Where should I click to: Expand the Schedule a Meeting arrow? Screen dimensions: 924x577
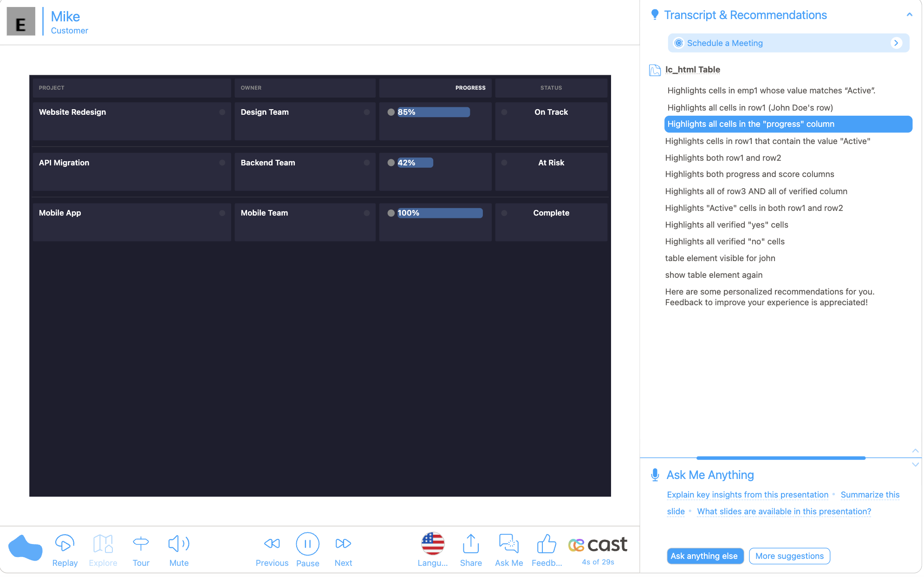(896, 43)
